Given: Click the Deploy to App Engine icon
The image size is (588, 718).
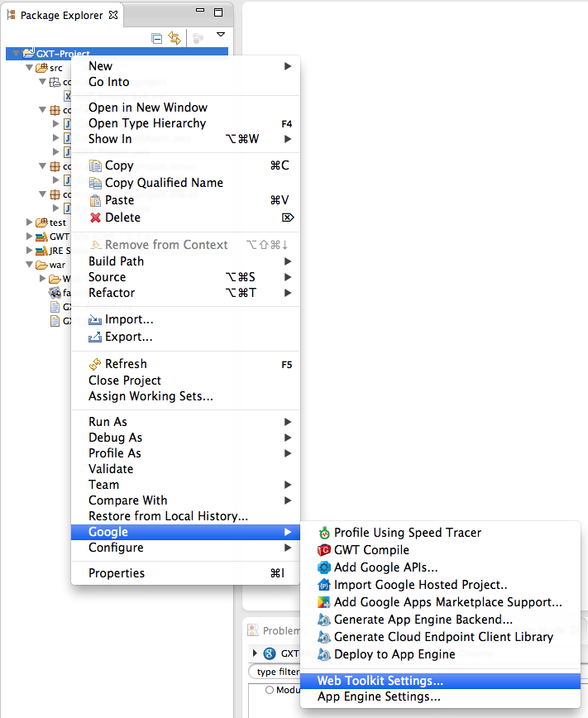Looking at the screenshot, I should pyautogui.click(x=324, y=654).
